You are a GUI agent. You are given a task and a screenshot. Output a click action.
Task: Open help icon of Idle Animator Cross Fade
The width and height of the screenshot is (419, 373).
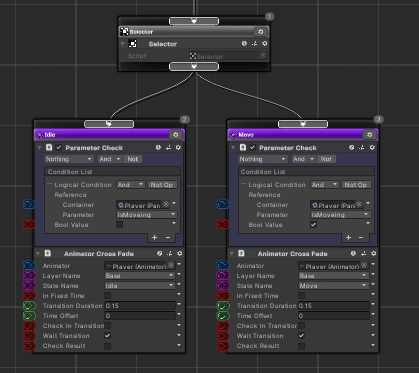coord(160,254)
